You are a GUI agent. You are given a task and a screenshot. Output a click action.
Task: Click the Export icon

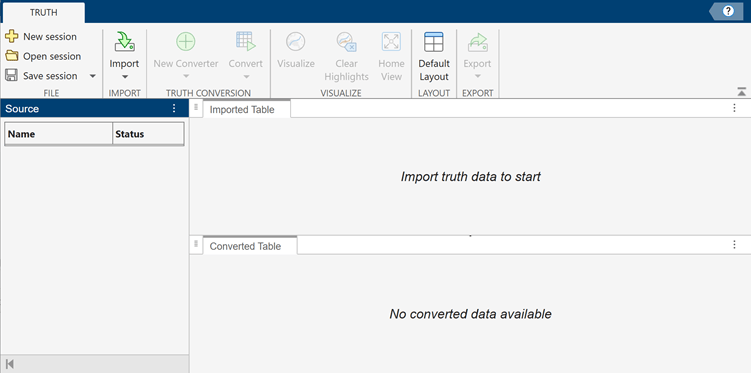click(x=478, y=42)
